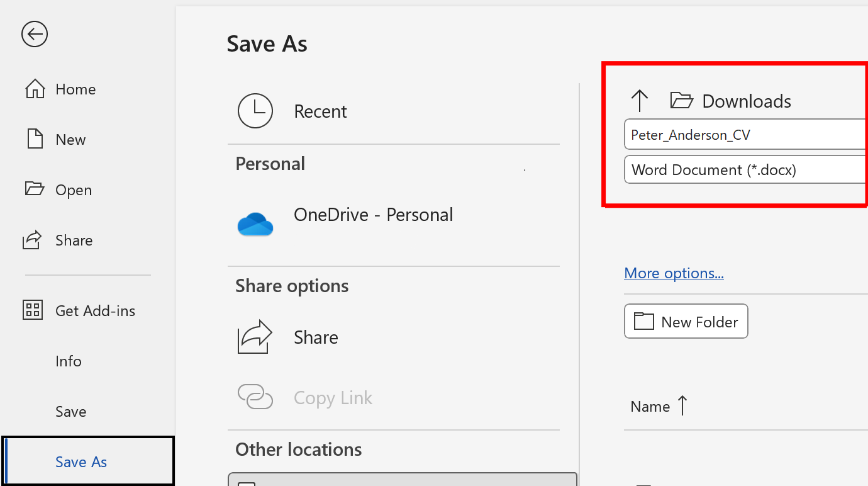This screenshot has height=486, width=868.
Task: Open More options link
Action: [x=674, y=273]
